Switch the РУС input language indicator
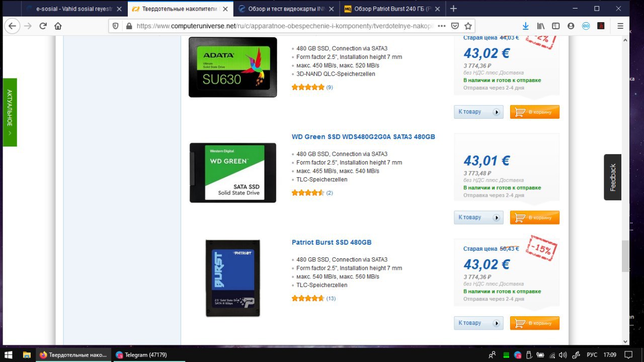Screen dimensions: 644x362 click(592, 355)
